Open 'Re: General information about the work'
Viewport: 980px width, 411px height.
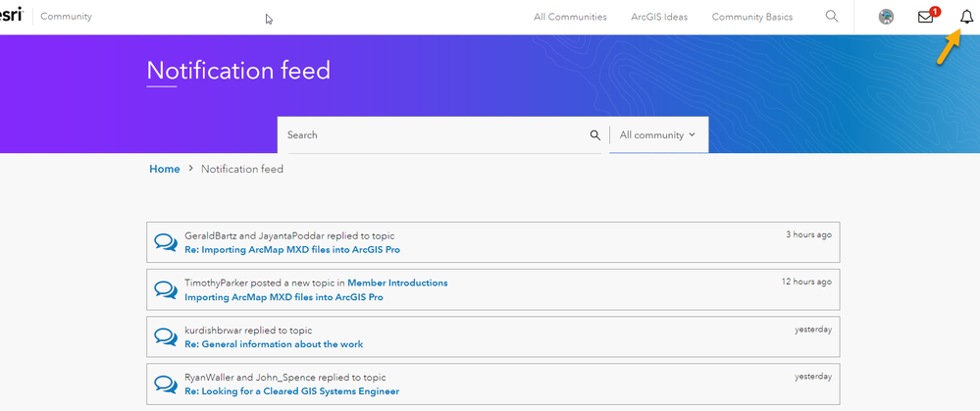point(274,344)
